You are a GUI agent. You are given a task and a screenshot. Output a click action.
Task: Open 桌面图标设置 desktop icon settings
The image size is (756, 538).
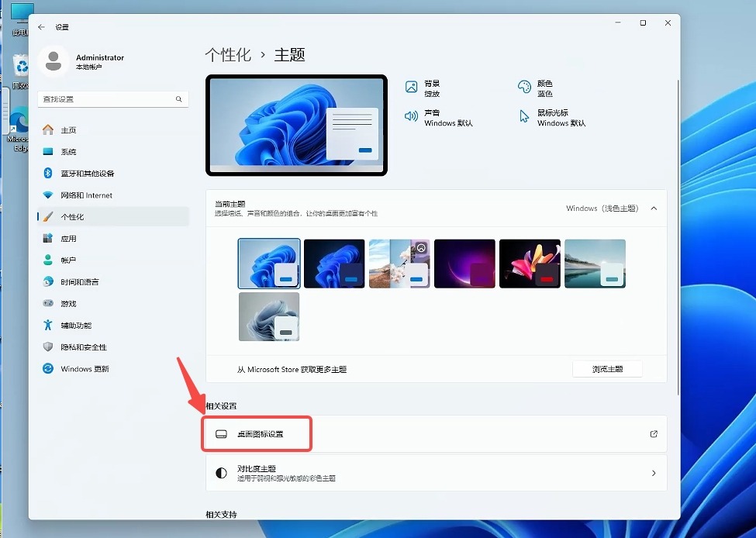(x=261, y=434)
